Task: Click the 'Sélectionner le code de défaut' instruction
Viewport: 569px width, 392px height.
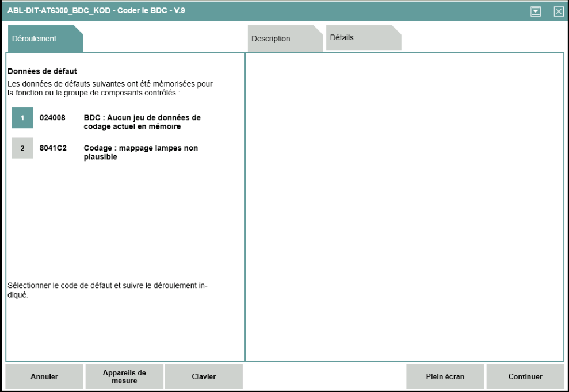Action: pyautogui.click(x=108, y=290)
